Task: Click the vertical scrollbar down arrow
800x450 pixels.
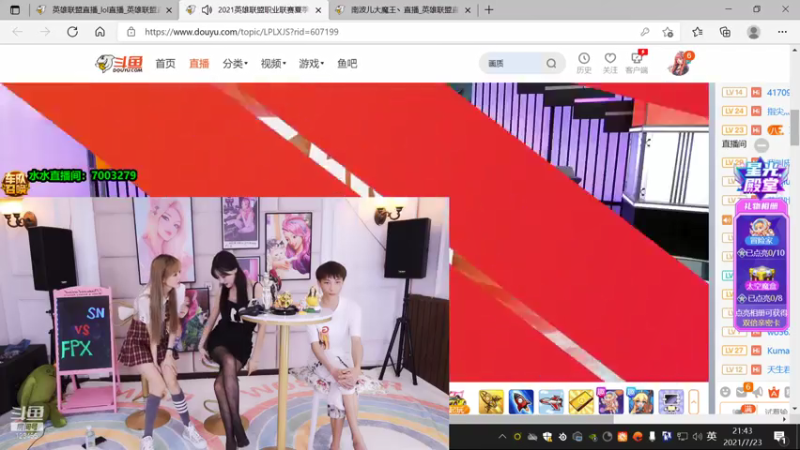Action: point(795,409)
